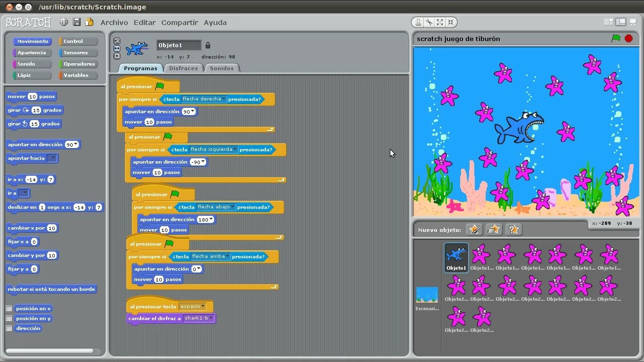
Task: Select the Movimiento block category
Action: pyautogui.click(x=32, y=41)
